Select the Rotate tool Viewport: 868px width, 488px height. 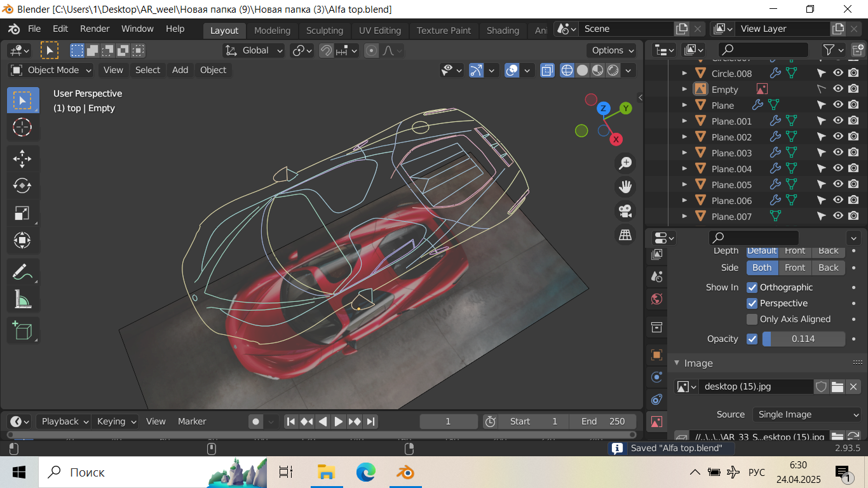[x=22, y=186]
